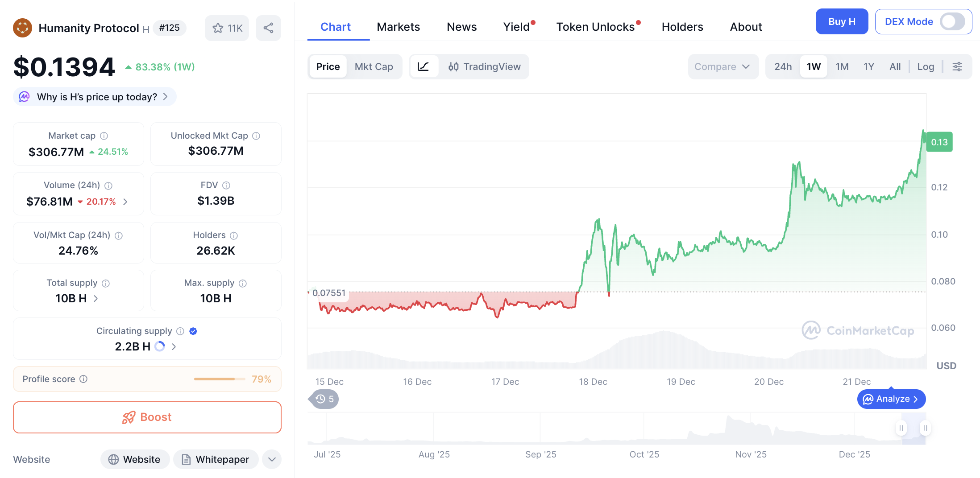980x478 pixels.
Task: Open chart settings sliders icon
Action: (957, 67)
